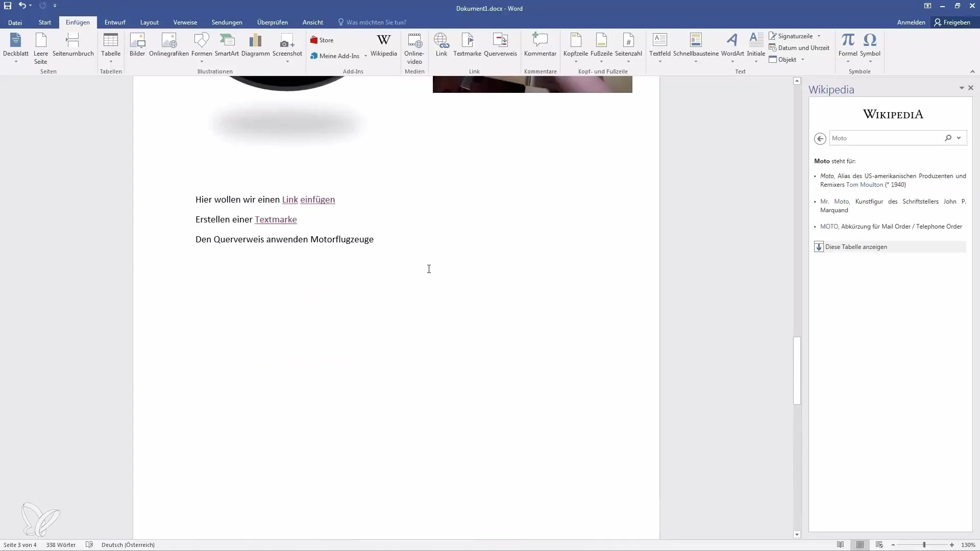Expand the Objekt dropdown arrow
This screenshot has width=980, height=551.
point(803,60)
